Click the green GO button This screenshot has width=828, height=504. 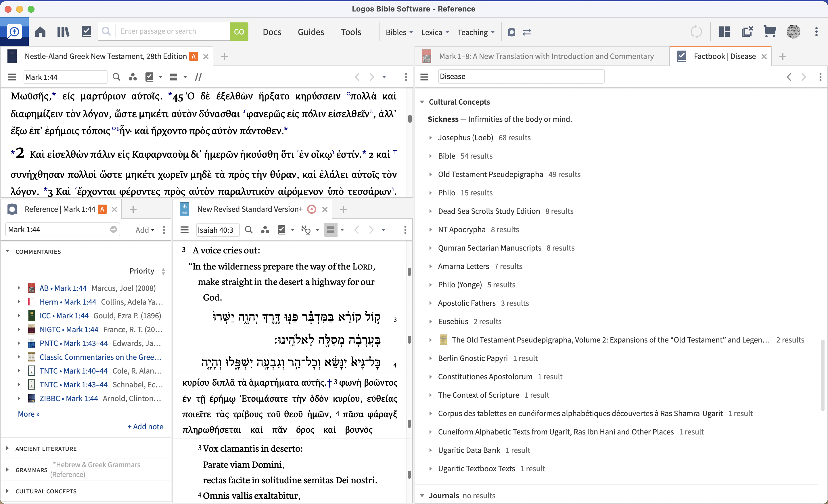pyautogui.click(x=239, y=31)
